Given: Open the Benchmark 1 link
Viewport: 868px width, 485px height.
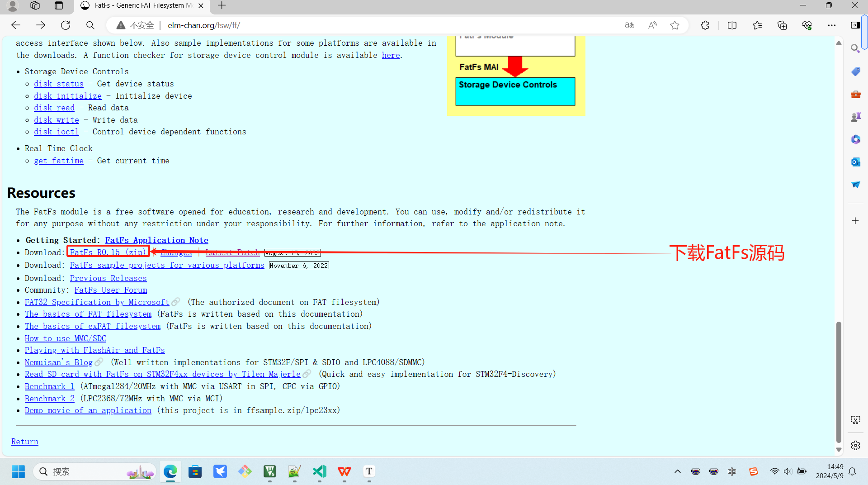Looking at the screenshot, I should pos(50,386).
